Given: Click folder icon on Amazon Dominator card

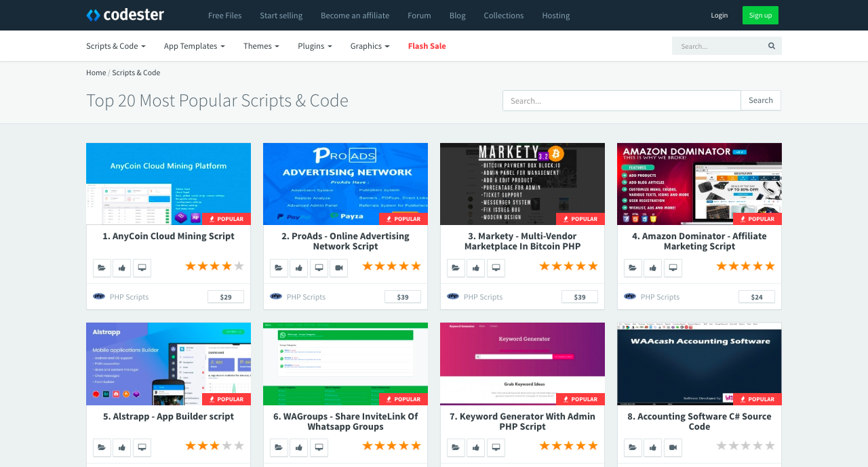Looking at the screenshot, I should (x=633, y=268).
